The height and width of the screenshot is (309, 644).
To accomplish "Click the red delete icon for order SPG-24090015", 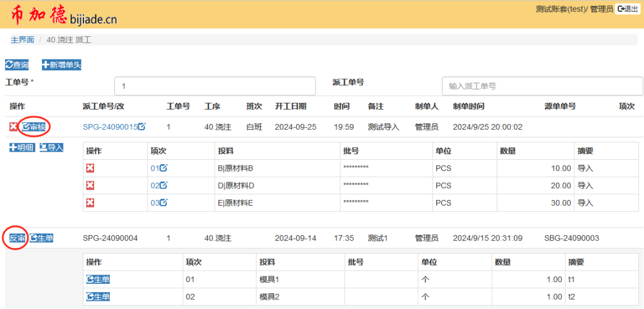I will click(13, 127).
